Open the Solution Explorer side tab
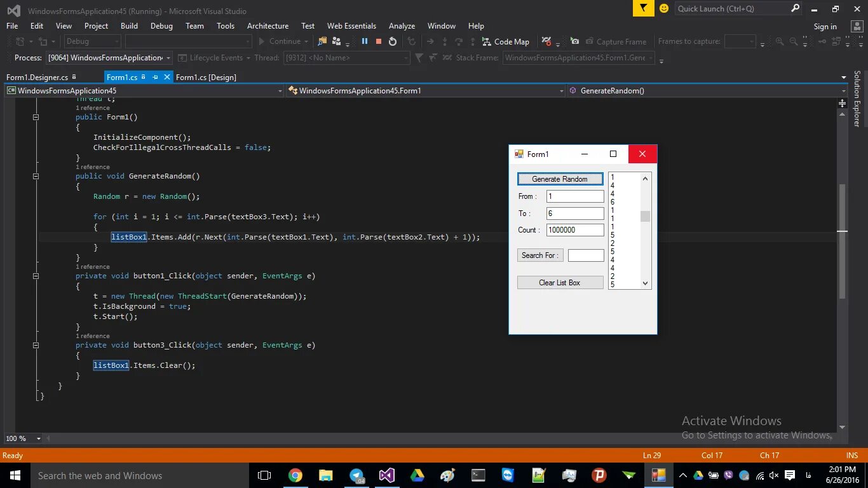Viewport: 868px width, 488px height. coord(857,98)
